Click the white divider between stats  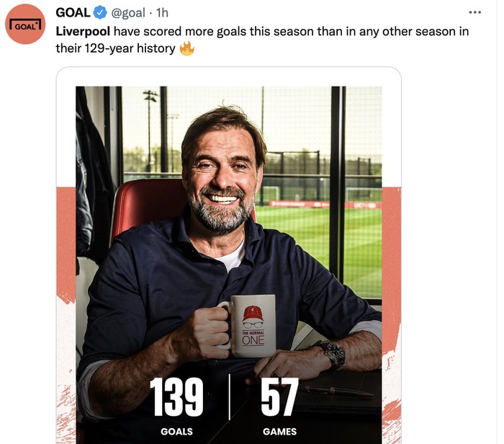[x=230, y=396]
